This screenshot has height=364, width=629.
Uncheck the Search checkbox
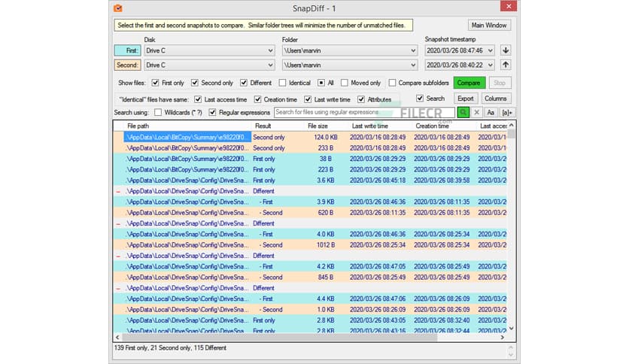[420, 99]
